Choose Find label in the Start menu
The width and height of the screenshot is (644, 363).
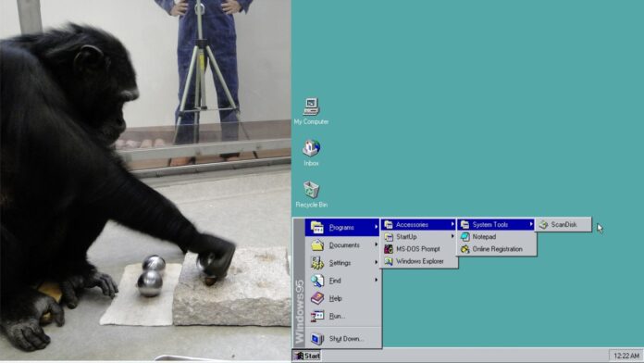pos(335,281)
